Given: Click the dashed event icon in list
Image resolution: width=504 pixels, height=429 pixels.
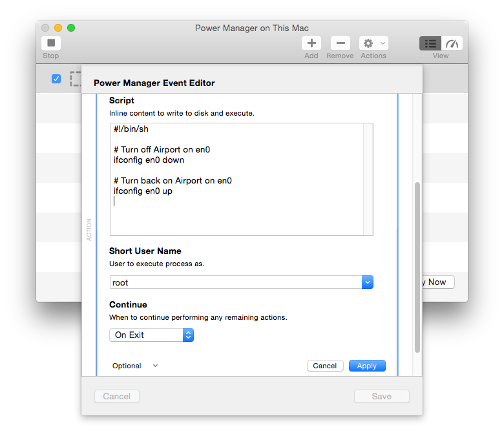Looking at the screenshot, I should (76, 79).
